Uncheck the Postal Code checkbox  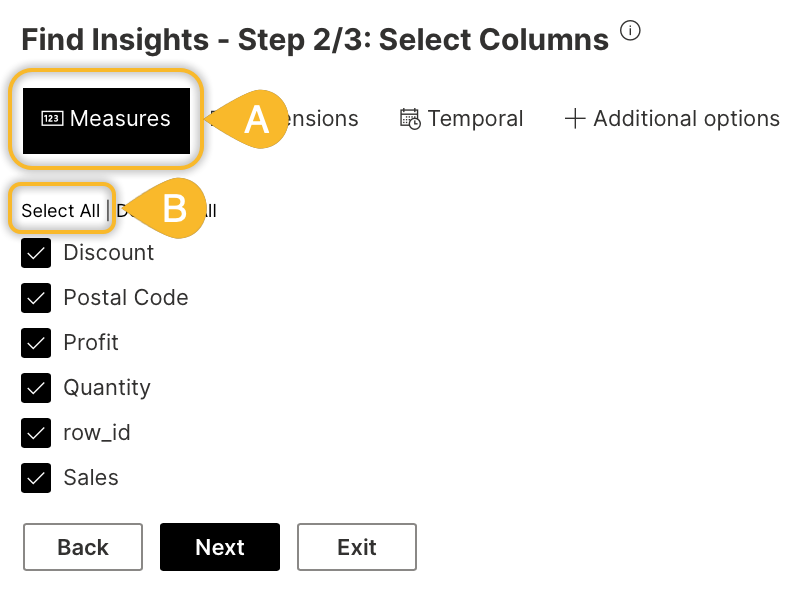click(x=36, y=298)
